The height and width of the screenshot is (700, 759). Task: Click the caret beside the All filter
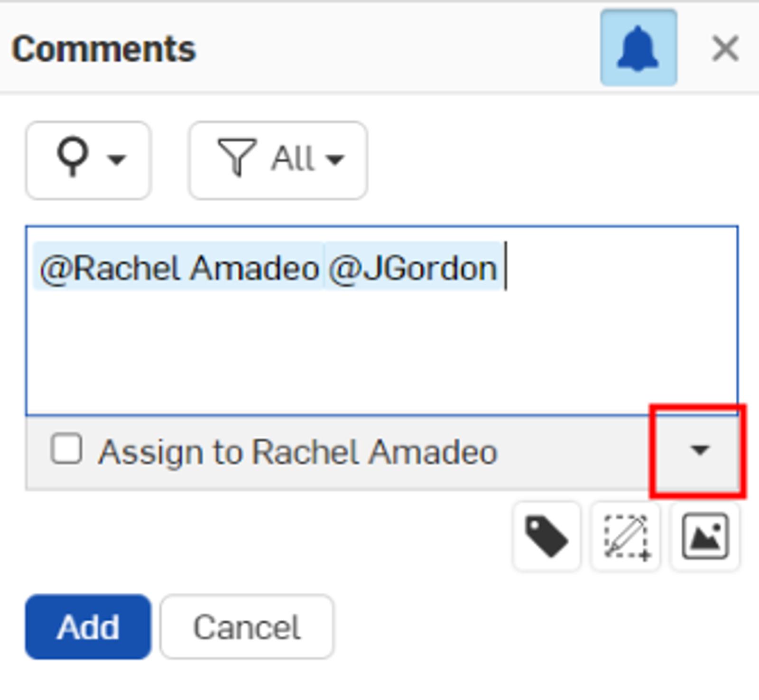point(335,159)
